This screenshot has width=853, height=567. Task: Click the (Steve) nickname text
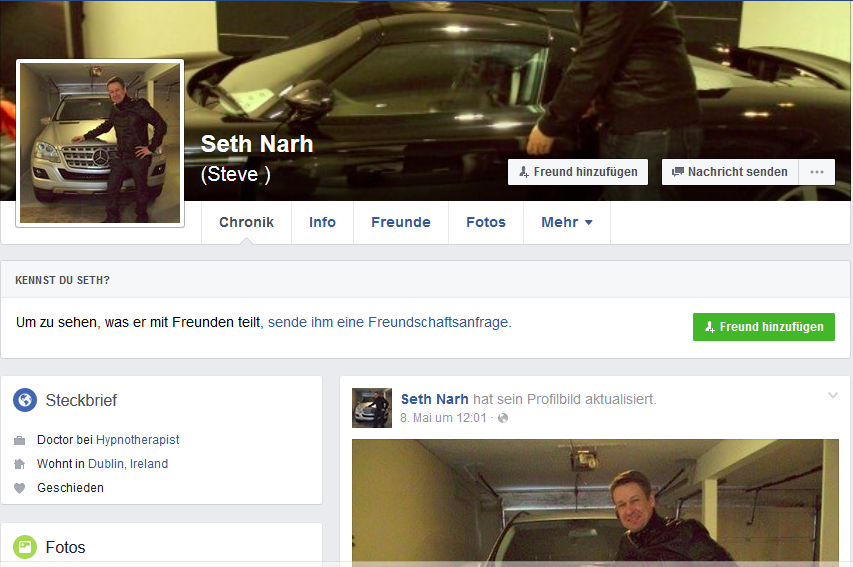(236, 174)
